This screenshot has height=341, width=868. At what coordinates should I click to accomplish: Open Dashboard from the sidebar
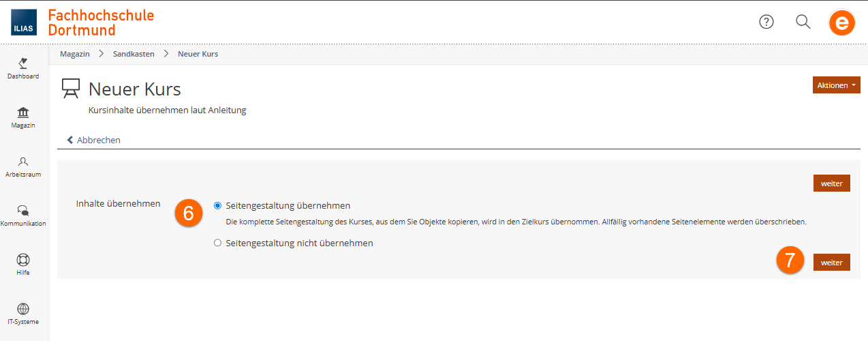click(23, 68)
